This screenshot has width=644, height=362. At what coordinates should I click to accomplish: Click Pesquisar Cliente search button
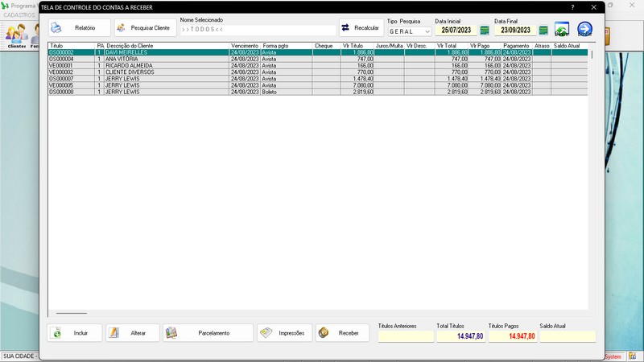[x=146, y=28]
